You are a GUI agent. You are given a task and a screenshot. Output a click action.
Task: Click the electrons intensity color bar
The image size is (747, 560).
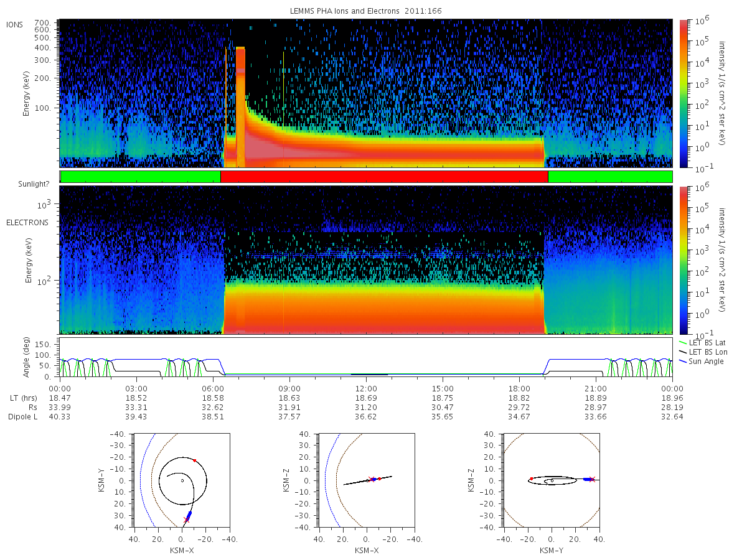(683, 259)
